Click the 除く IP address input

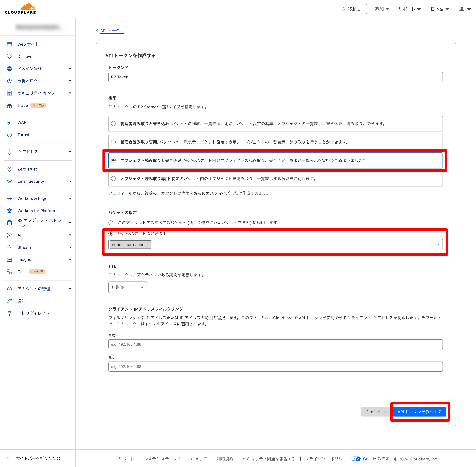click(x=276, y=367)
